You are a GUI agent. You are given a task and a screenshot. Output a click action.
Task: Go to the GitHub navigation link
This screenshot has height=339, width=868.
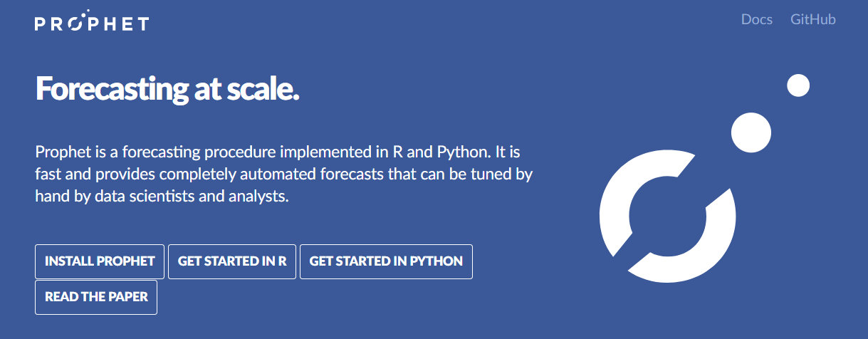(812, 19)
